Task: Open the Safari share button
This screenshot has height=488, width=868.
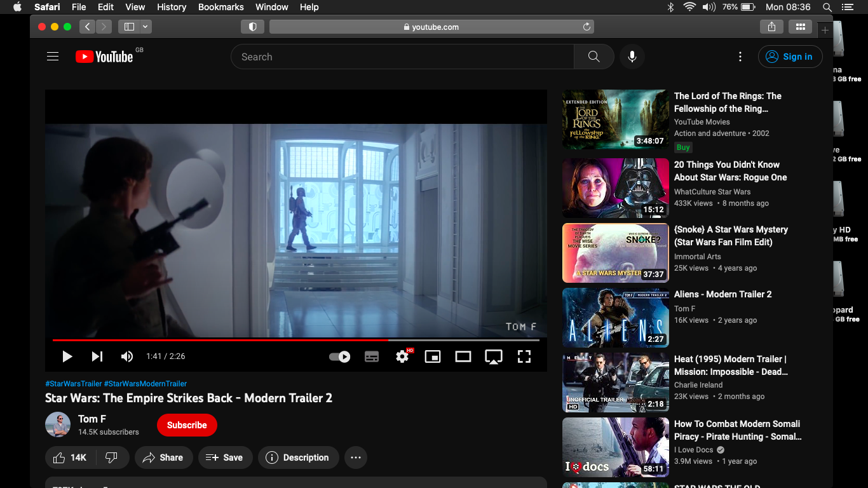Action: (x=771, y=27)
